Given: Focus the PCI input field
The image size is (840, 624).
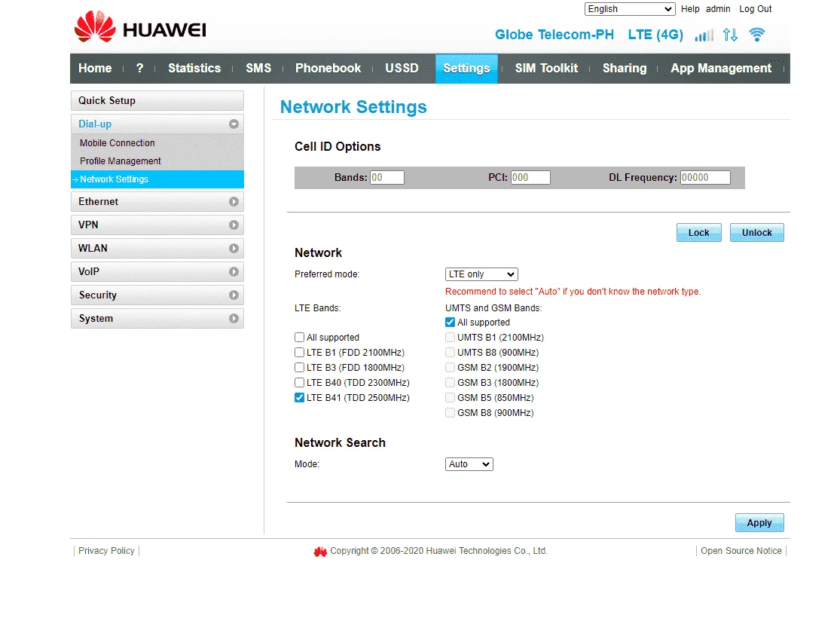Looking at the screenshot, I should 530,177.
